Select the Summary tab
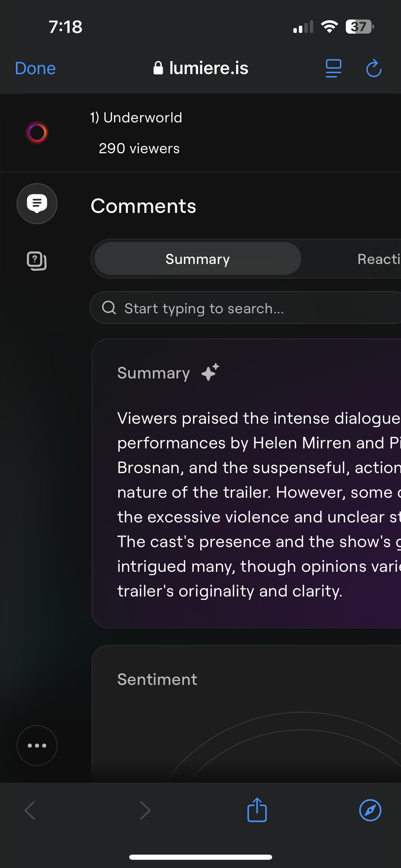This screenshot has width=401, height=868. click(198, 259)
